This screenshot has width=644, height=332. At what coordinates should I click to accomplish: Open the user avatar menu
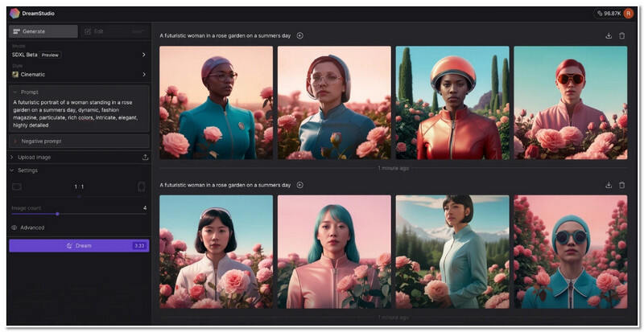pos(628,14)
